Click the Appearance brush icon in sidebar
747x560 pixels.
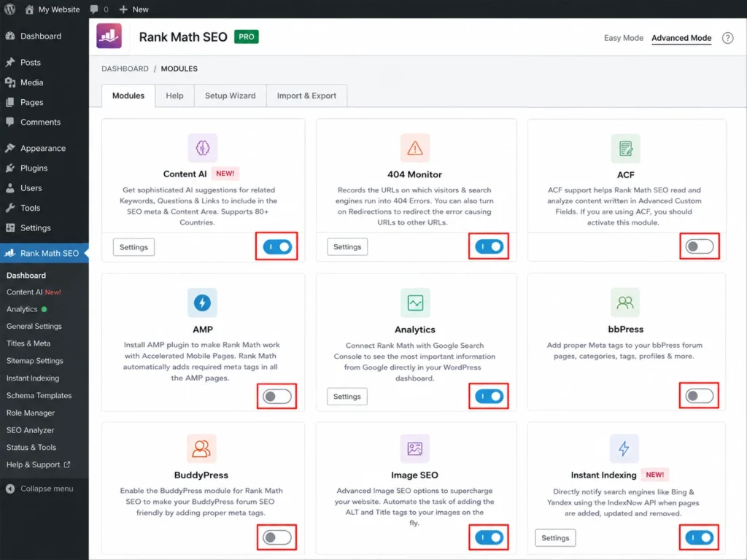pos(10,148)
